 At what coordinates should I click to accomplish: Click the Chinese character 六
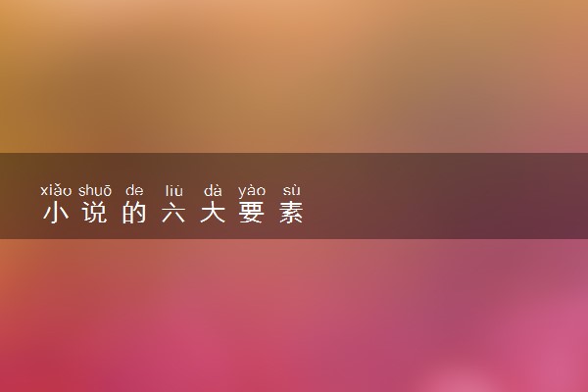click(173, 213)
